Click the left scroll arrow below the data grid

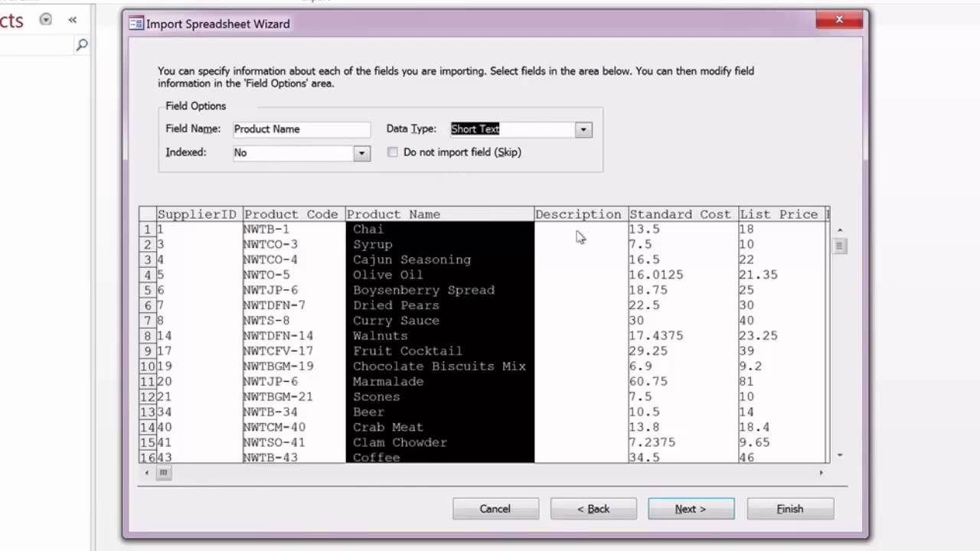(146, 472)
